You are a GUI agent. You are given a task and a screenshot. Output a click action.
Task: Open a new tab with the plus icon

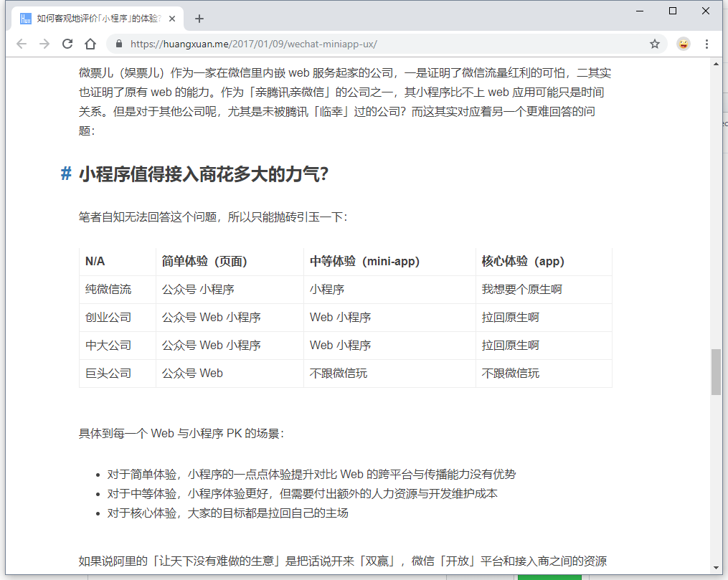[x=199, y=17]
